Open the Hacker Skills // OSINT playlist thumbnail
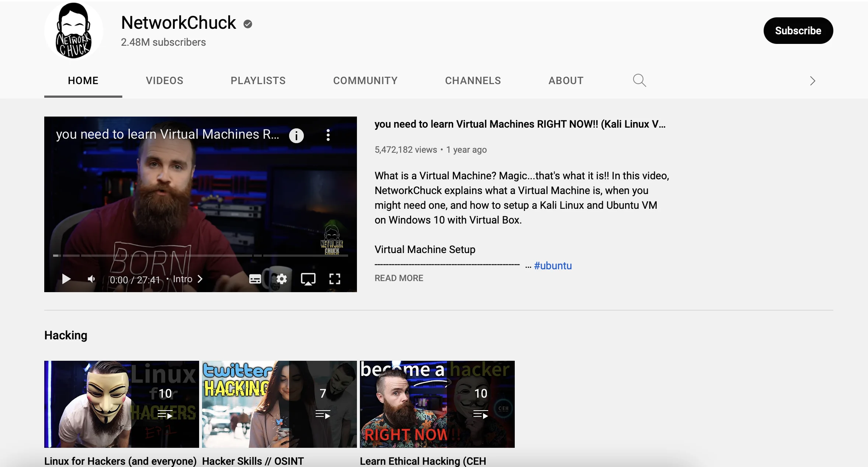 280,404
